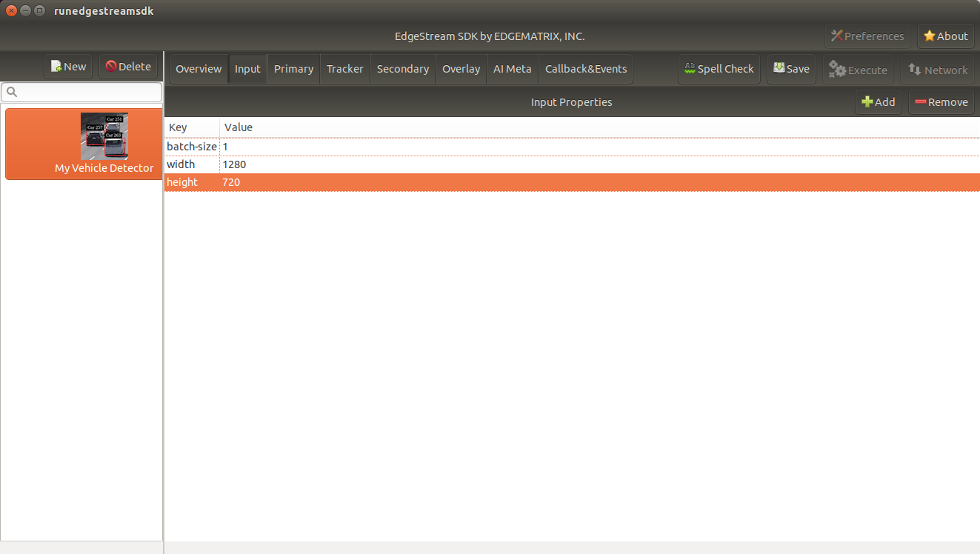This screenshot has width=980, height=554.
Task: Close the runedgestreamsdk window
Action: tap(11, 10)
